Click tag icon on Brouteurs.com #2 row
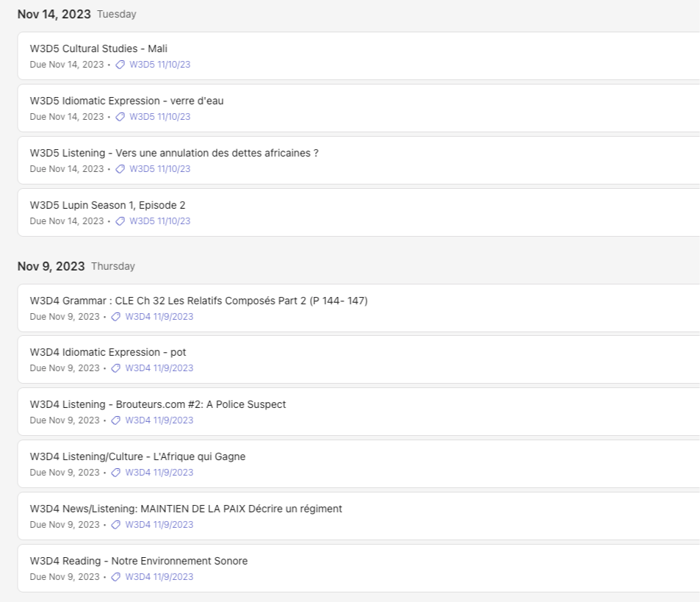Image resolution: width=700 pixels, height=602 pixels. pyautogui.click(x=115, y=420)
